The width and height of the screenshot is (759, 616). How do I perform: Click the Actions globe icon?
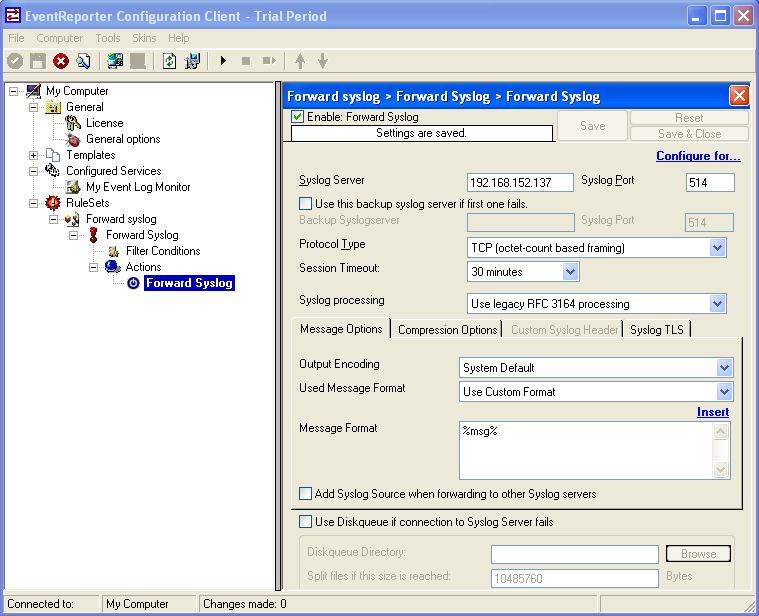[x=113, y=267]
